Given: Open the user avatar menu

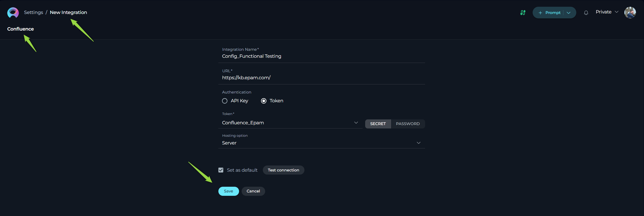Looking at the screenshot, I should pos(630,12).
